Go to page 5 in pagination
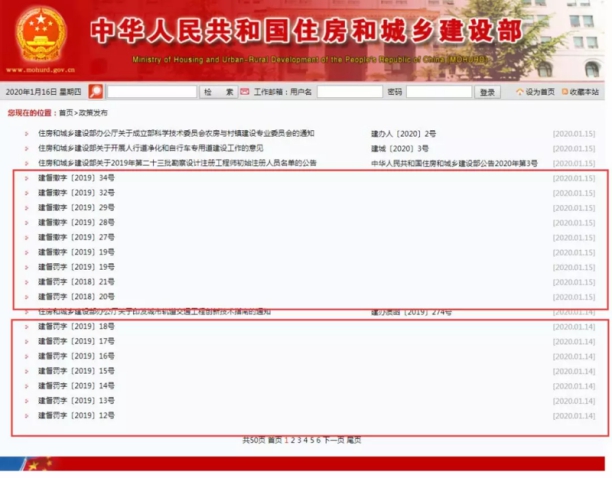The width and height of the screenshot is (612, 478). pos(312,440)
